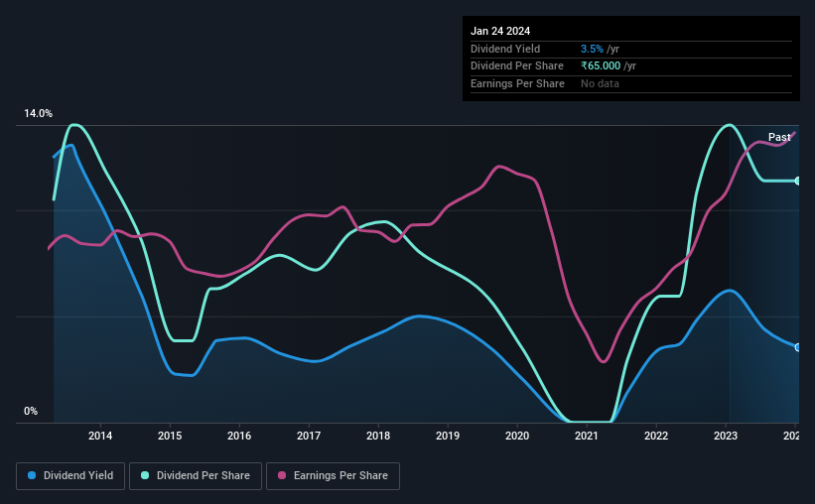Viewport: 815px width, 504px height.
Task: Click the 2018 x-axis label
Action: pyautogui.click(x=378, y=436)
